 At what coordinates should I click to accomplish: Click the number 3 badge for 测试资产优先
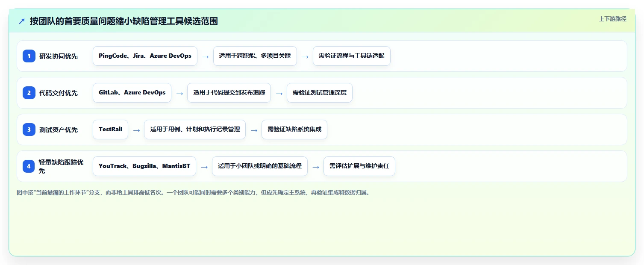(x=29, y=130)
